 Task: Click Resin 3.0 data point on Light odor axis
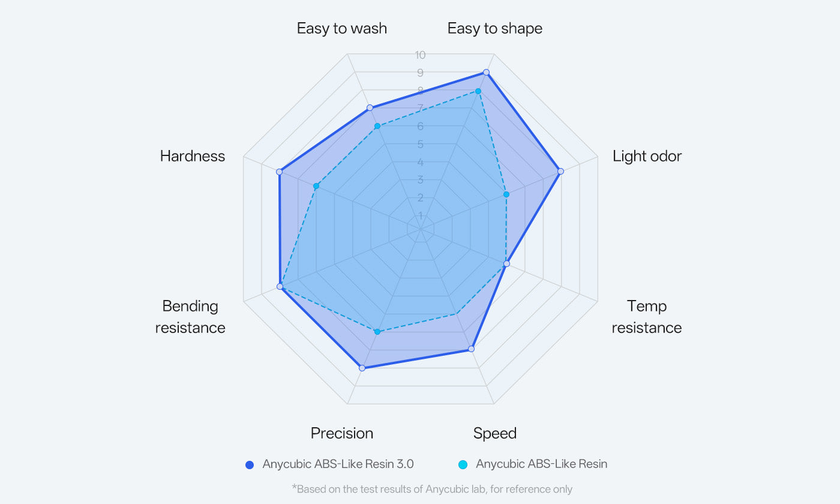click(x=560, y=172)
